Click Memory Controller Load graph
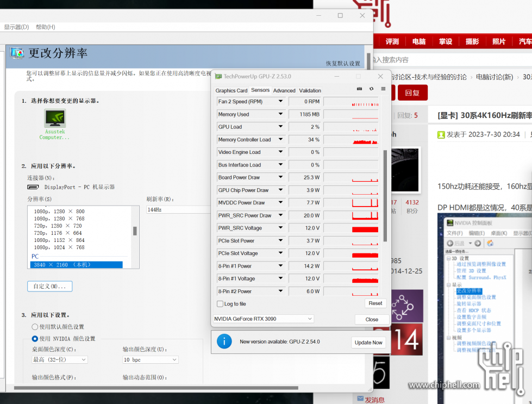 351,140
